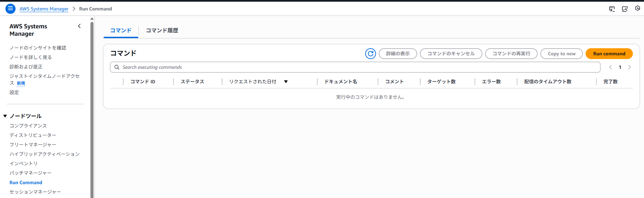Click the ドキュメント名 column header

341,82
